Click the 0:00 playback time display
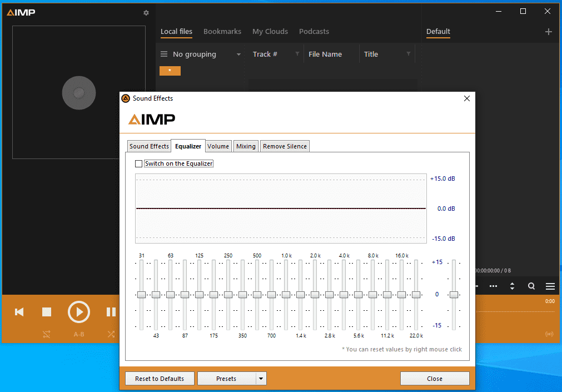 click(550, 301)
